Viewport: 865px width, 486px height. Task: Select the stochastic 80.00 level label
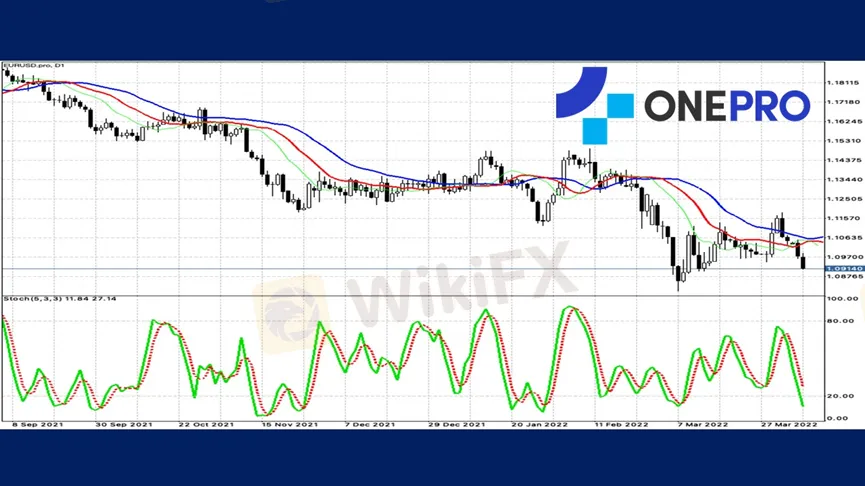tap(839, 322)
